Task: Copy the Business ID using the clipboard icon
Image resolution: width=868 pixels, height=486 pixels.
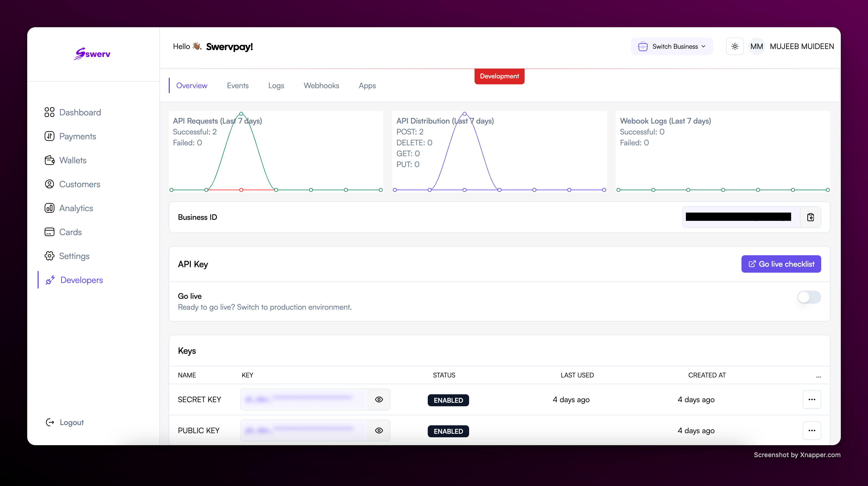Action: click(x=811, y=217)
